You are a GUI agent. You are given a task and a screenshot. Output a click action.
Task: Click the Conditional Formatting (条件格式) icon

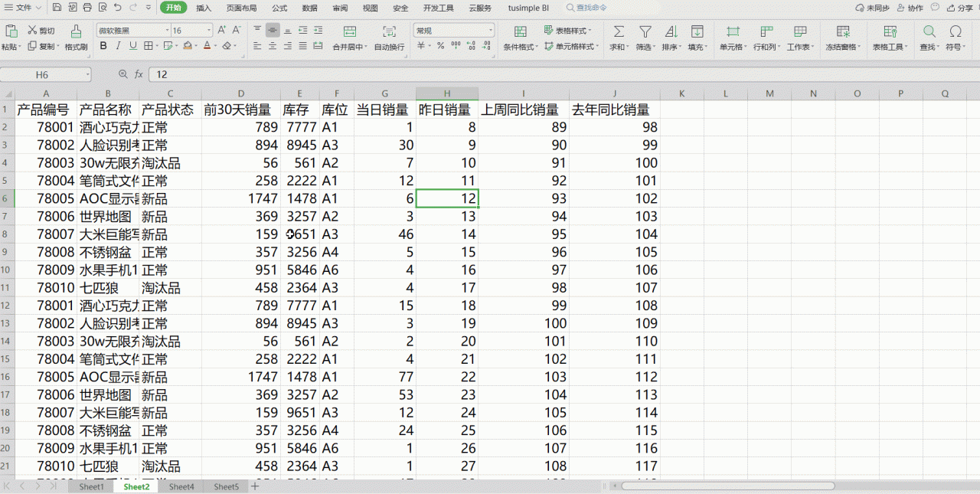pos(520,31)
